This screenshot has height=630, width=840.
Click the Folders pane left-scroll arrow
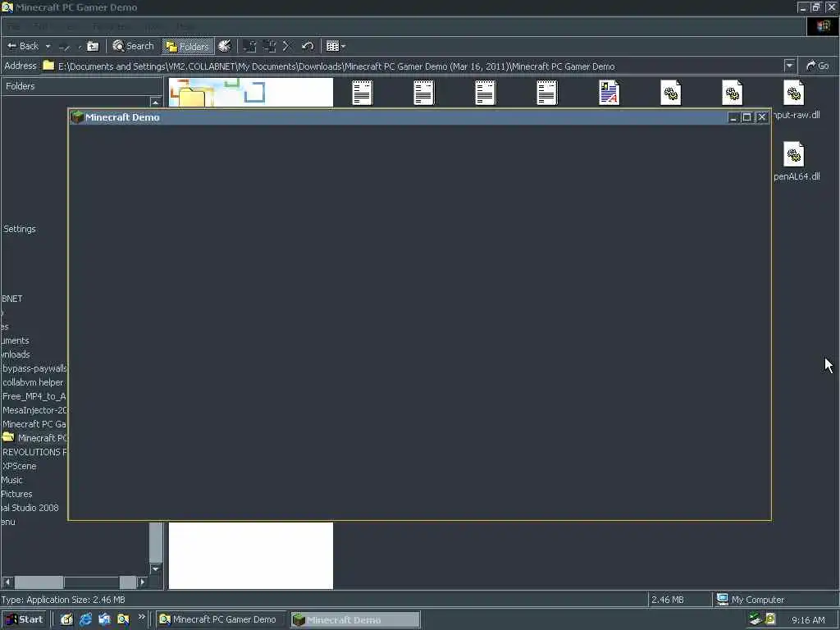tap(7, 582)
